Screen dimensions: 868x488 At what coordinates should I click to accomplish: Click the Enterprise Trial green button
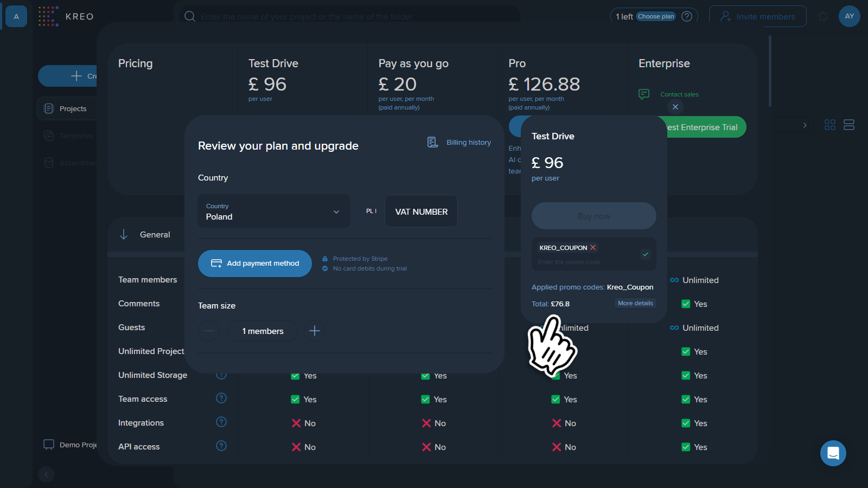704,127
